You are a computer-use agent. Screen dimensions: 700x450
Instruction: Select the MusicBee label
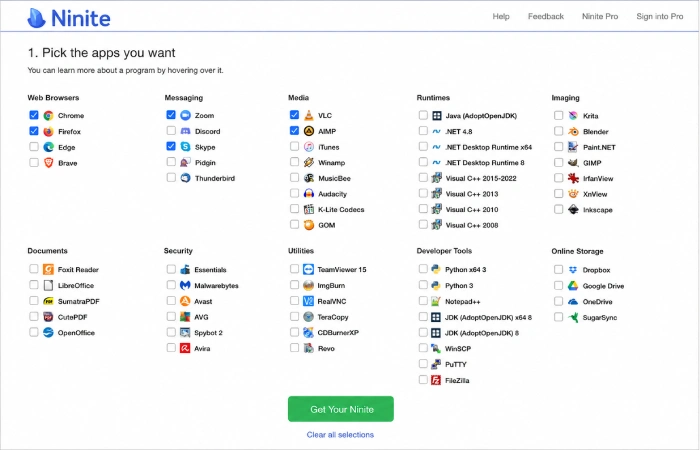(334, 178)
